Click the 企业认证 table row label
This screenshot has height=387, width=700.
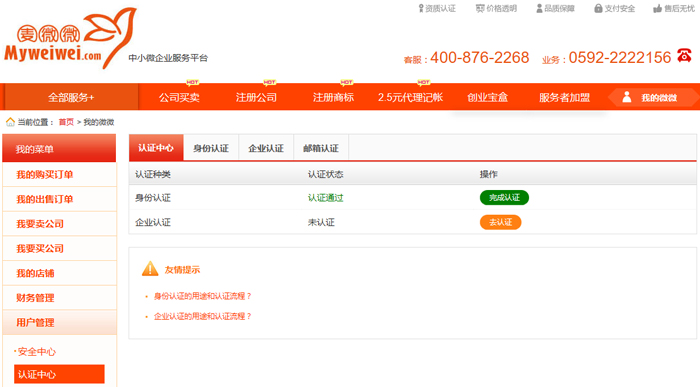(x=153, y=222)
